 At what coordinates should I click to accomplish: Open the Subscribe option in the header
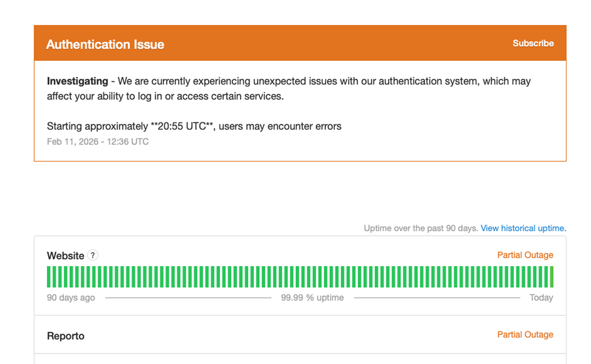(x=533, y=43)
